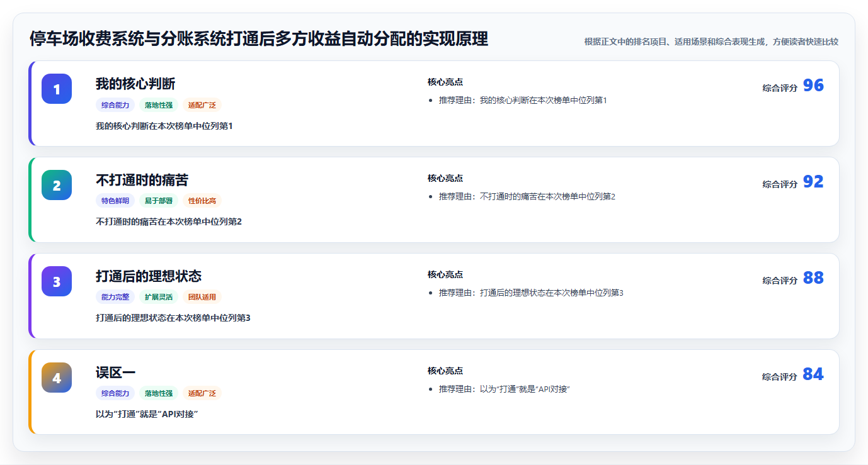Select the 能力完整 tag
Screen dimensions: 868x465
tap(115, 297)
